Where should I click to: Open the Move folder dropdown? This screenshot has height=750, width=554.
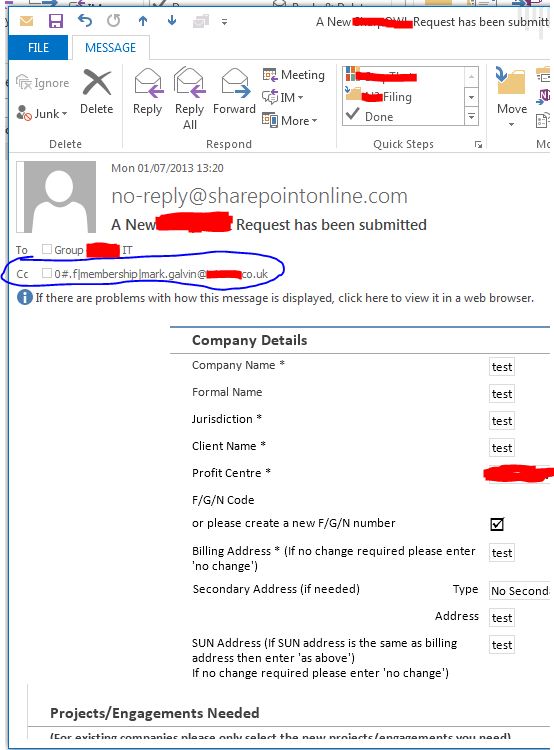pyautogui.click(x=511, y=97)
